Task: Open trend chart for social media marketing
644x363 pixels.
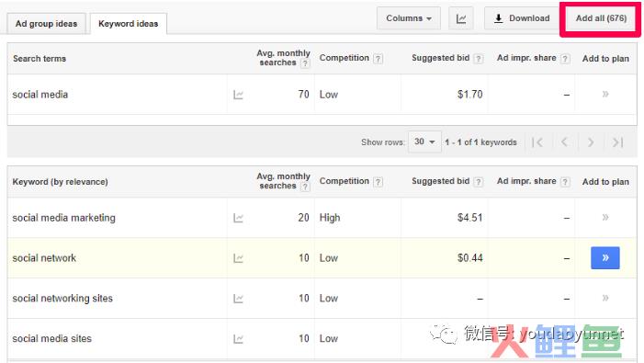Action: point(238,218)
